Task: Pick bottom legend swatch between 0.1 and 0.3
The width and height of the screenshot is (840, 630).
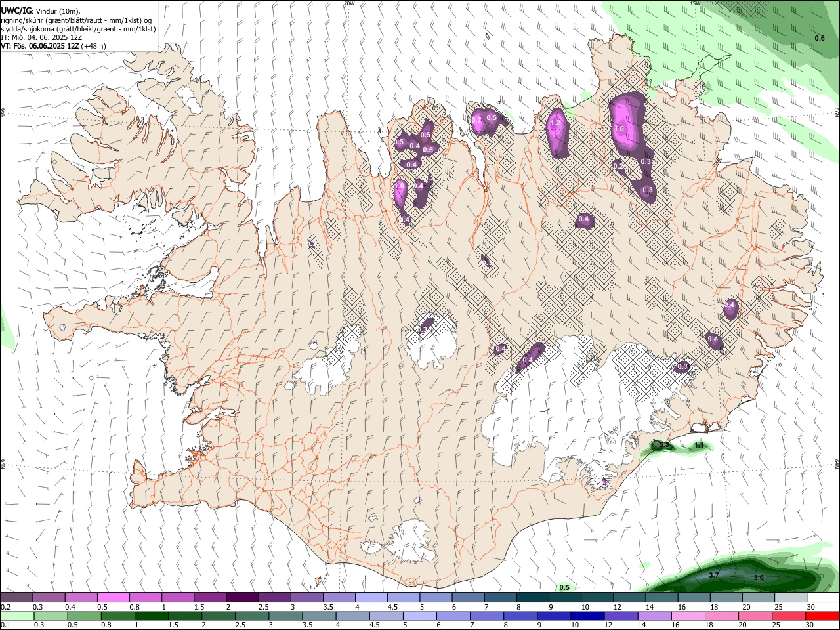Action: point(17,616)
